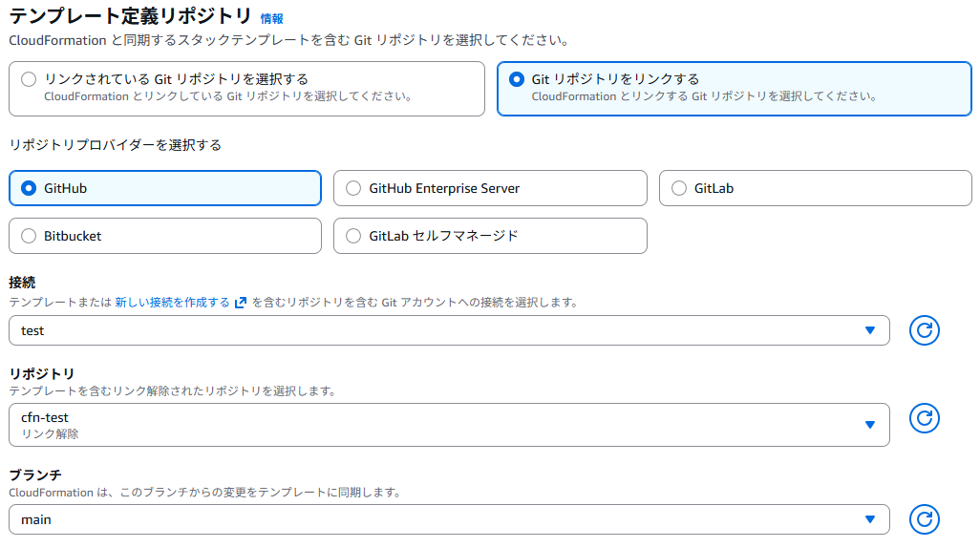Click the テンプレート定義リポジトリ heading
This screenshot has width=980, height=548.
(x=130, y=15)
